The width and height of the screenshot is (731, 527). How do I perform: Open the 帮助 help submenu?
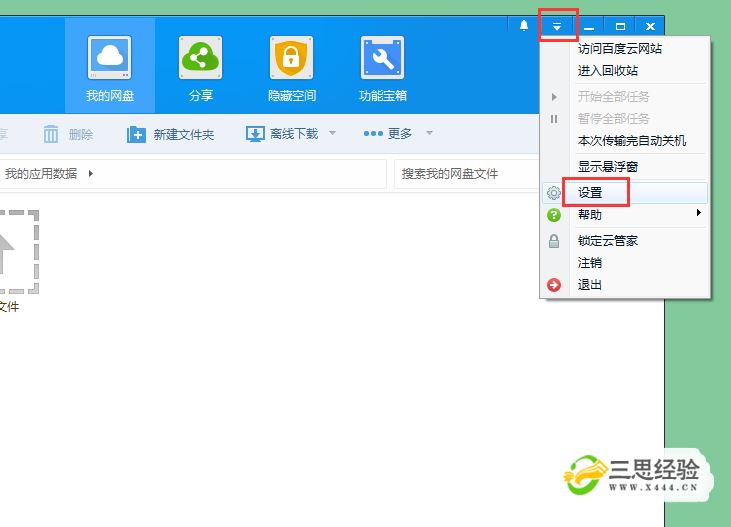625,215
